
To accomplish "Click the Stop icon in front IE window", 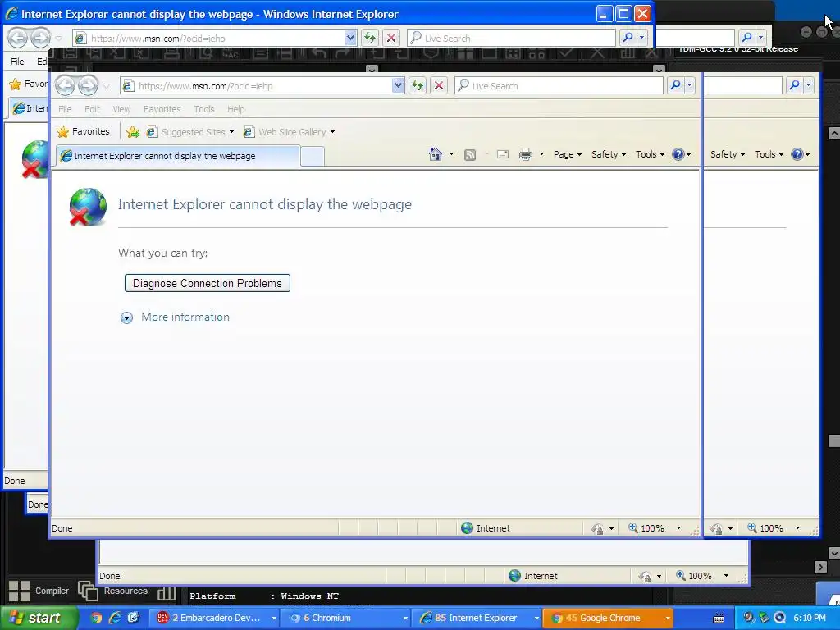I will tap(439, 85).
